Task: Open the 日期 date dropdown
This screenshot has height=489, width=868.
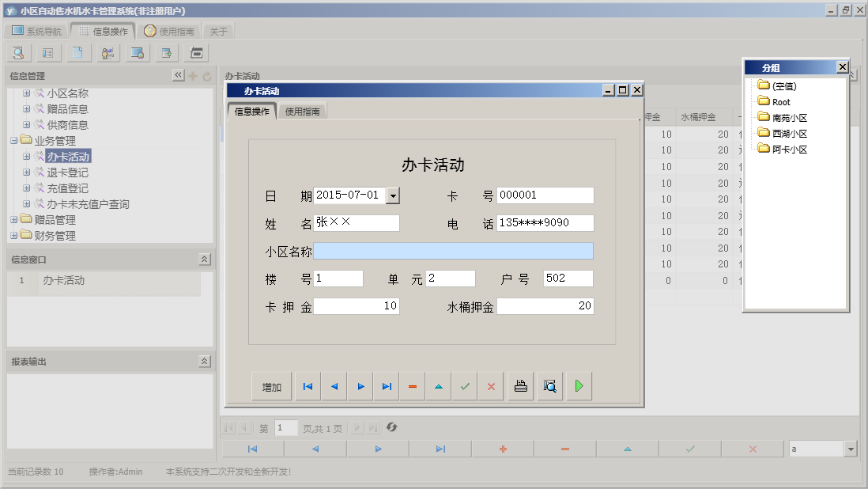Action: 393,195
